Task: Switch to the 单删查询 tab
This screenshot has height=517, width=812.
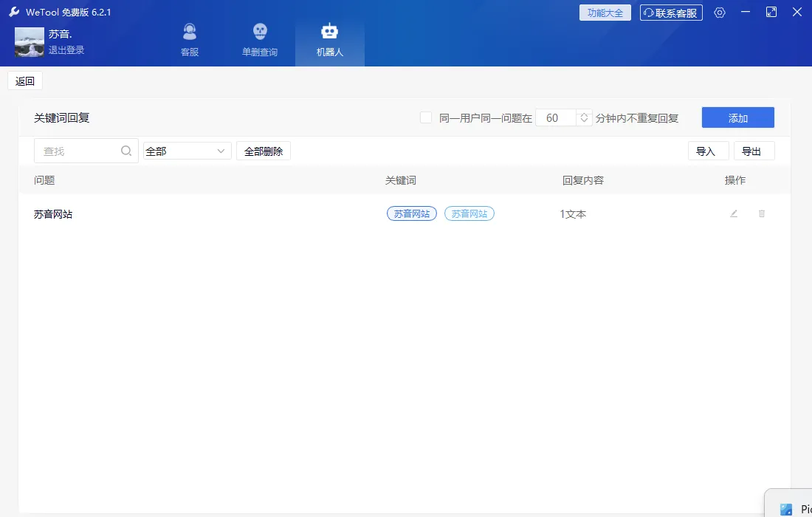Action: [260, 40]
